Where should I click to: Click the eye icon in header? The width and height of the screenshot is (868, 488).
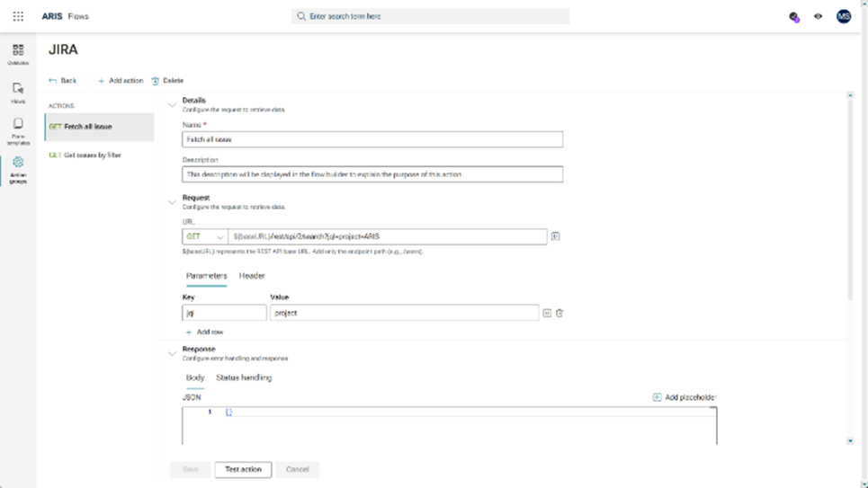[818, 16]
